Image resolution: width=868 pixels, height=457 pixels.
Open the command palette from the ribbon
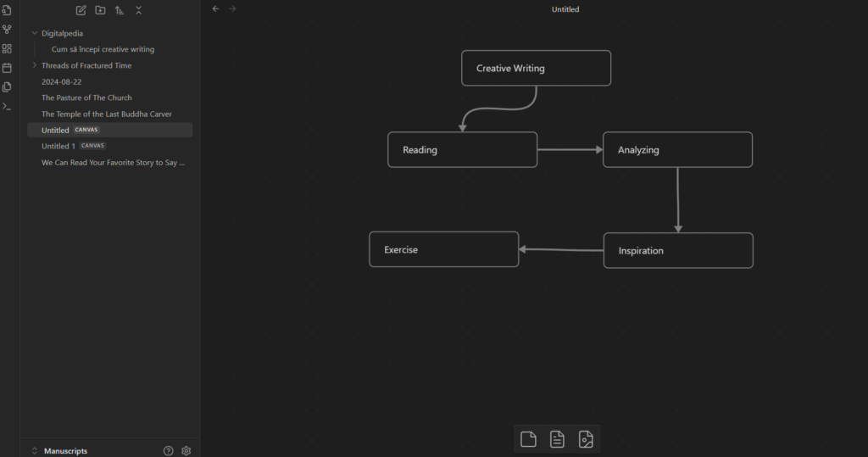click(7, 106)
